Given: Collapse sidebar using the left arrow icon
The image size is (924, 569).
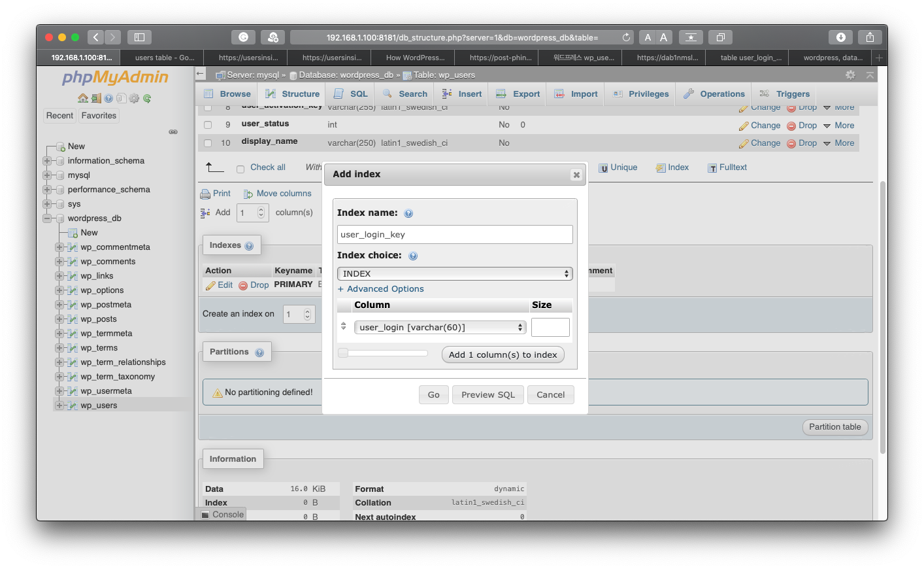Looking at the screenshot, I should (x=201, y=74).
